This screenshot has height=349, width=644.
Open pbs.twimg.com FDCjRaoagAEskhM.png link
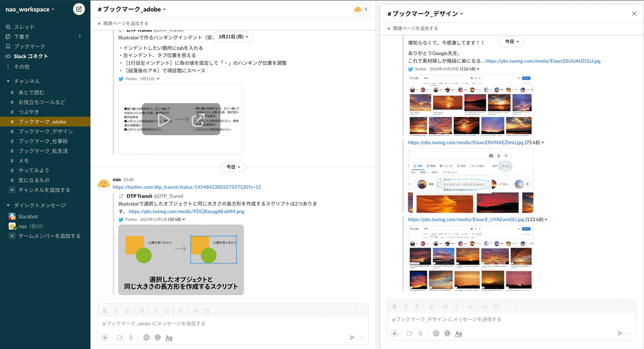point(187,212)
